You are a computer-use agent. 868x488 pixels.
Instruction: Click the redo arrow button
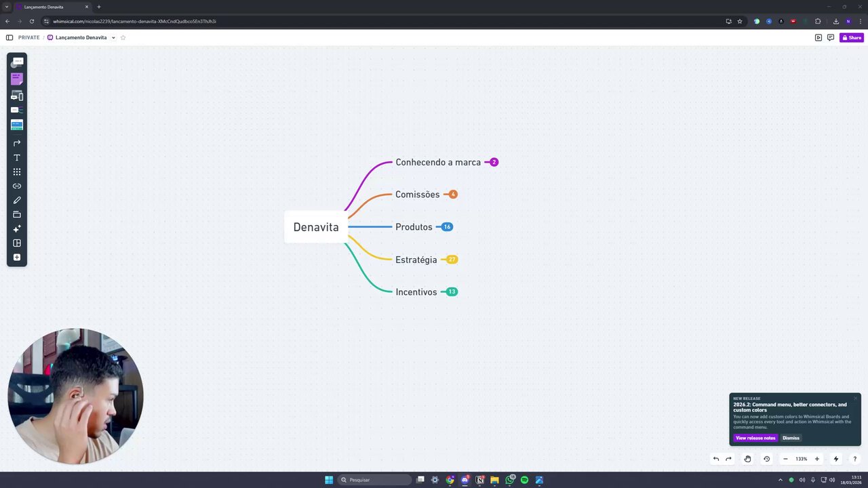point(728,459)
